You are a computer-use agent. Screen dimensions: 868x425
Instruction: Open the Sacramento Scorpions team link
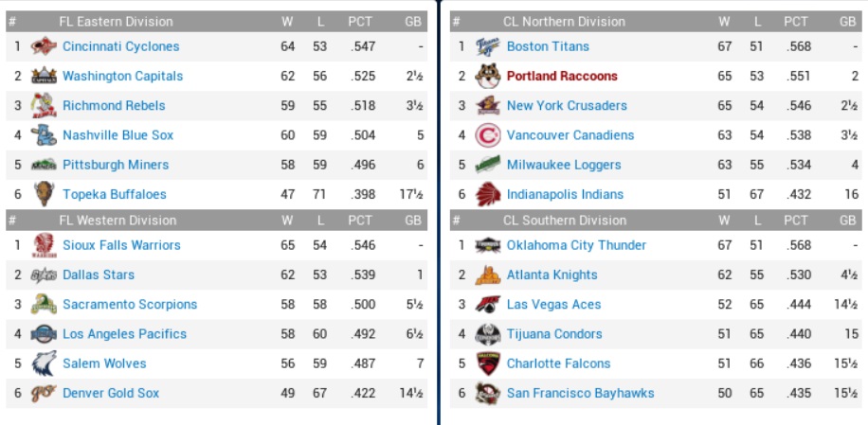(x=130, y=305)
